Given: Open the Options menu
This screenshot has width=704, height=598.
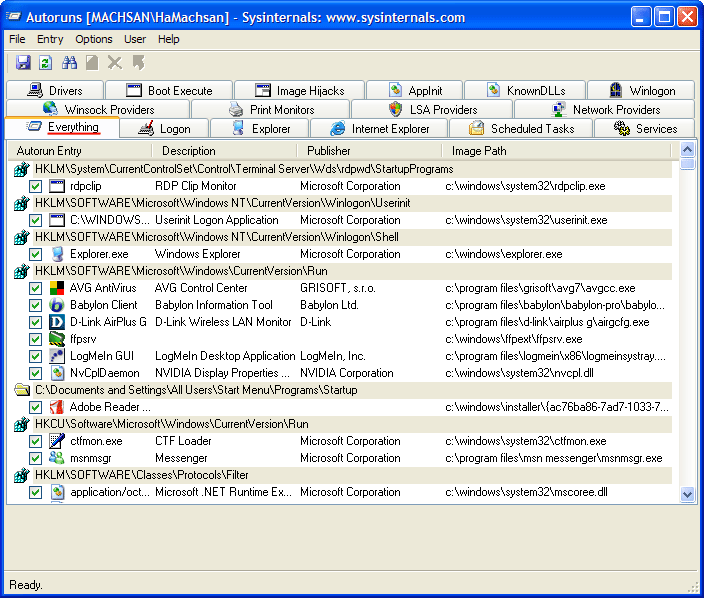Looking at the screenshot, I should (94, 39).
